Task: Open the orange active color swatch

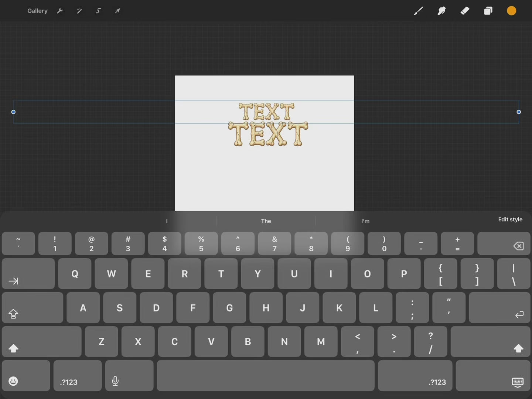Action: [511, 11]
